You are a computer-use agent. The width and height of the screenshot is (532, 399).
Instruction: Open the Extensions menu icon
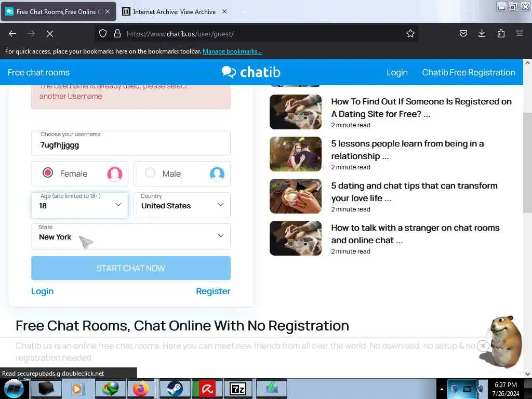tap(501, 33)
